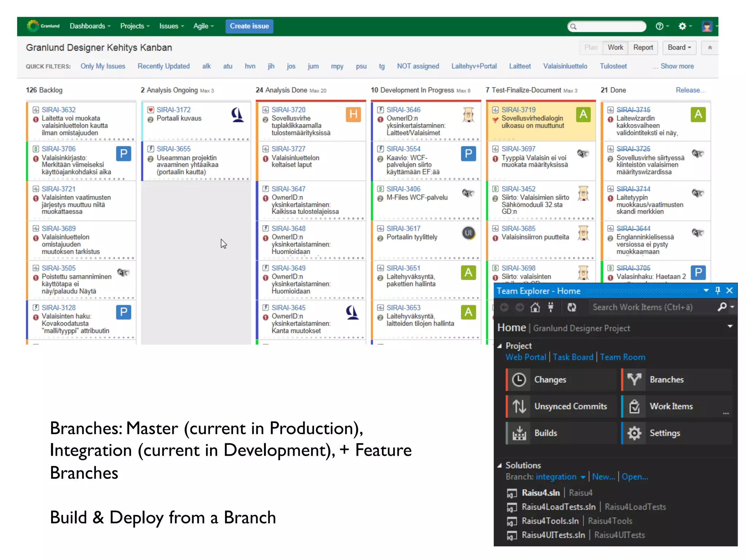Screen dimensions: 747x560
Task: Toggle the 'Only My Issues' quick filter
Action: click(103, 66)
